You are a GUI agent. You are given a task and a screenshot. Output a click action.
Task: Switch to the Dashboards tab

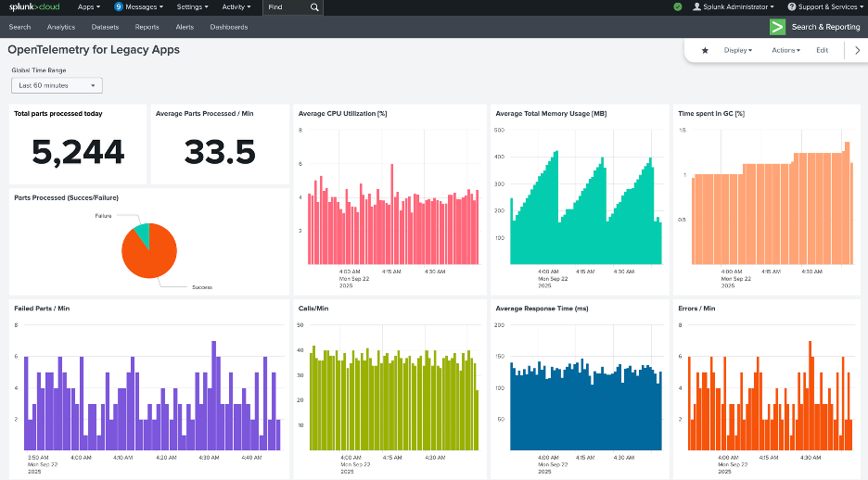tap(229, 27)
